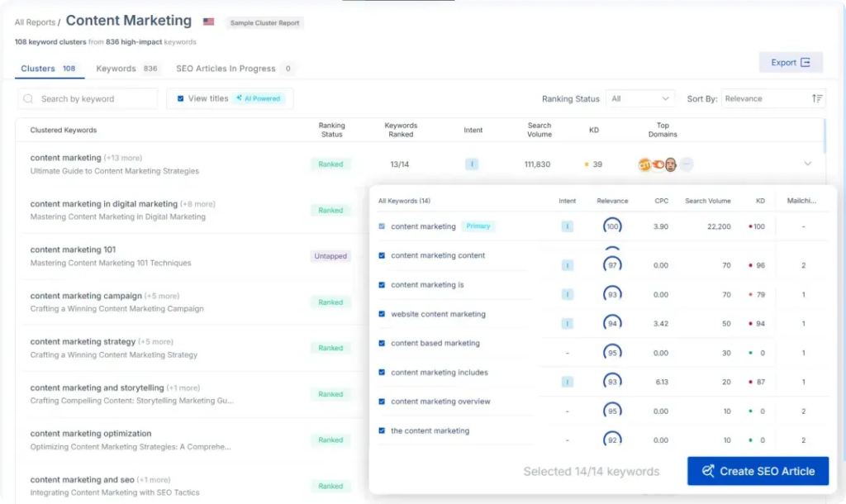Click relevance gauge showing 97
Image resolution: width=846 pixels, height=504 pixels.
pyautogui.click(x=612, y=264)
